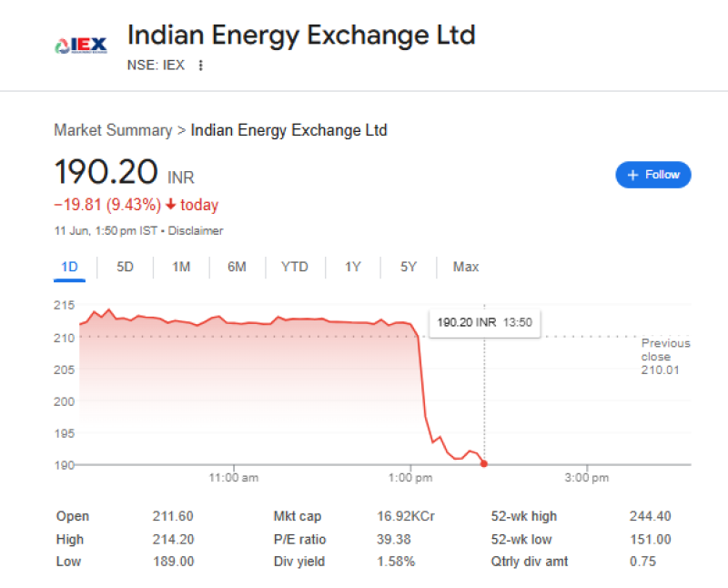
Task: Click the Indian Energy Exchange Ltd title
Action: pyautogui.click(x=301, y=35)
